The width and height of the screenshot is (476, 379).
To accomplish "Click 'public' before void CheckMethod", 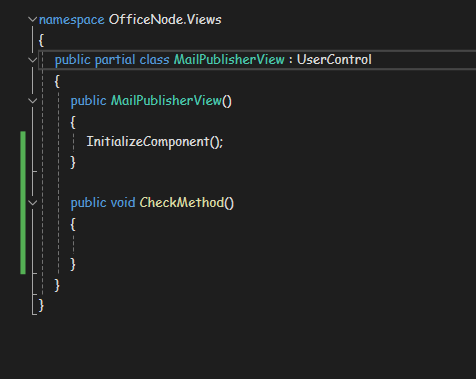I will 88,203.
